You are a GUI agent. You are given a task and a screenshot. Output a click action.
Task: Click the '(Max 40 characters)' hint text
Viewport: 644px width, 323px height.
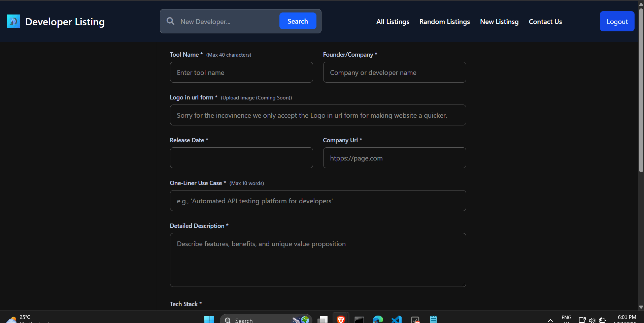[x=229, y=55]
